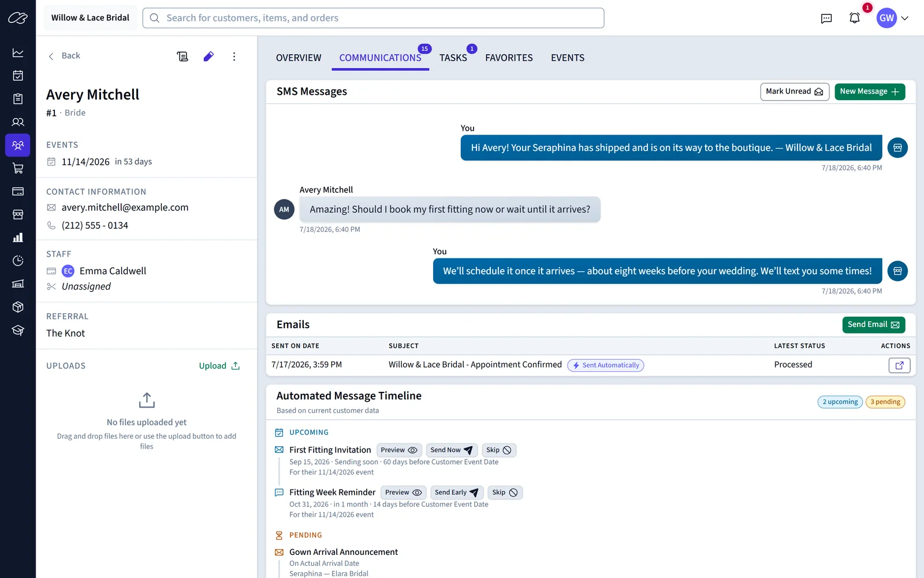Expand the GW user account dropdown

[x=893, y=18]
